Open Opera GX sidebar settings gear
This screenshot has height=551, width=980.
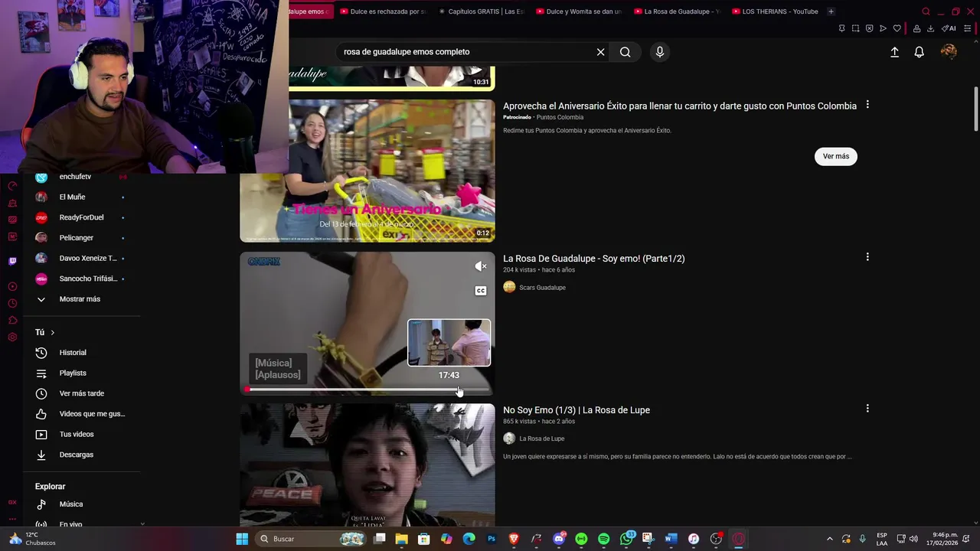12,337
